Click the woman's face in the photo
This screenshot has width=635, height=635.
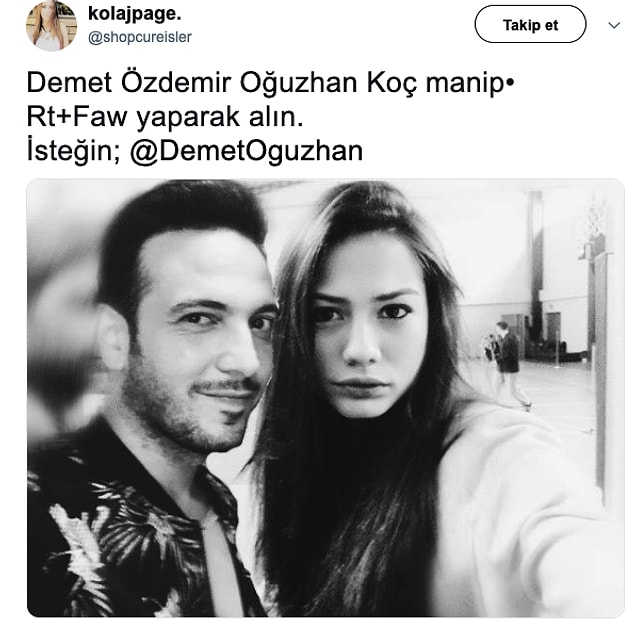[364, 328]
